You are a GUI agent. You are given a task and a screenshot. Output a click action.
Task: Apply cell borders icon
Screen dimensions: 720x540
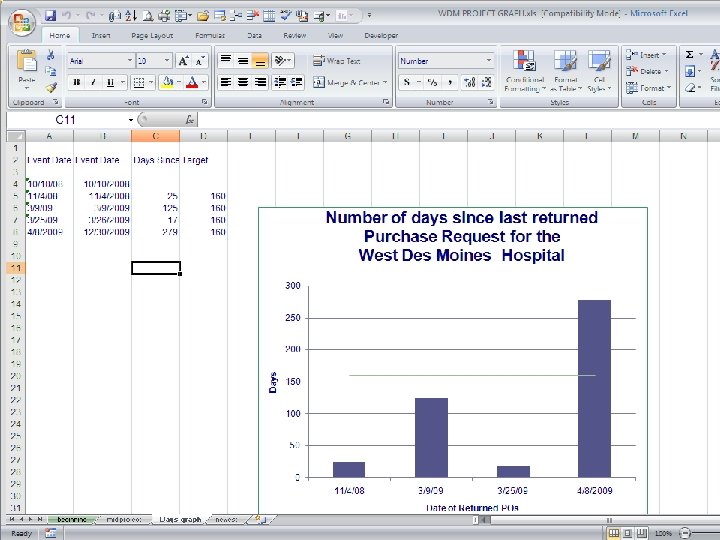tap(139, 82)
